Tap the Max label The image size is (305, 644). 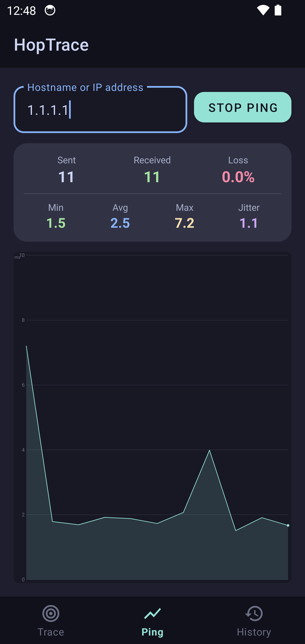click(184, 208)
